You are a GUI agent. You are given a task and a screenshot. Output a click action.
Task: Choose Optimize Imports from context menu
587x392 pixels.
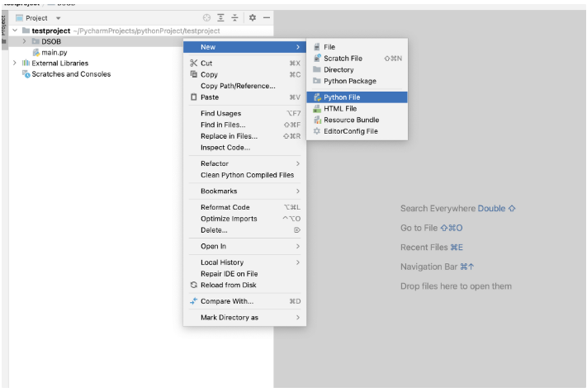[x=245, y=219]
